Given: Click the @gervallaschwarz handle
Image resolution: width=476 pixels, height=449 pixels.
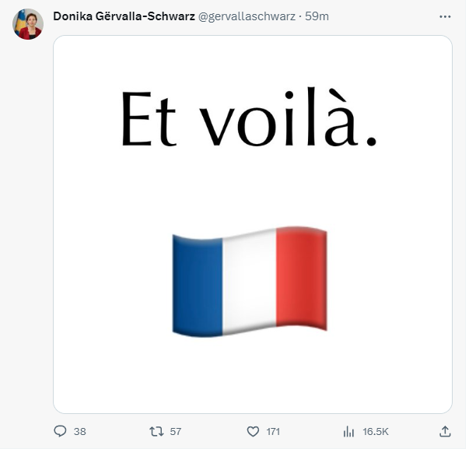Looking at the screenshot, I should click(x=243, y=16).
